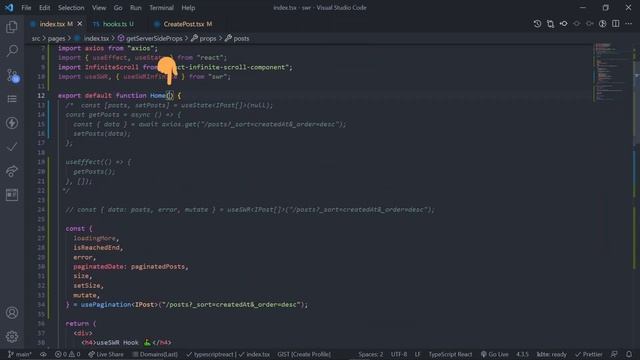640x360 pixels.
Task: Open the Terminal menu
Action: 161,8
